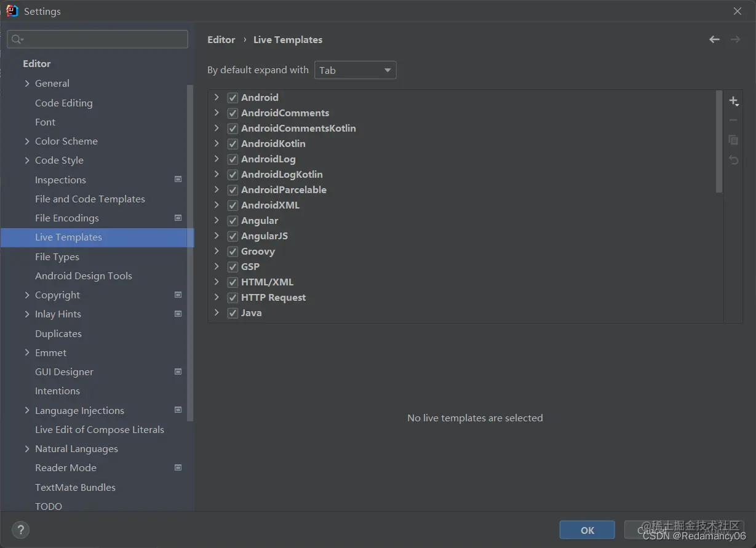Expand the GSP template group chevron

click(x=217, y=266)
